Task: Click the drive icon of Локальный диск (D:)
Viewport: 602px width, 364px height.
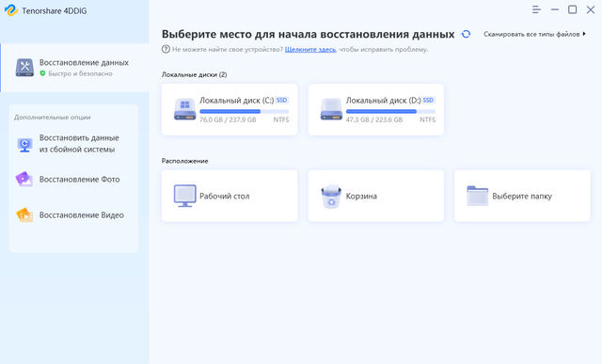Action: pyautogui.click(x=331, y=109)
